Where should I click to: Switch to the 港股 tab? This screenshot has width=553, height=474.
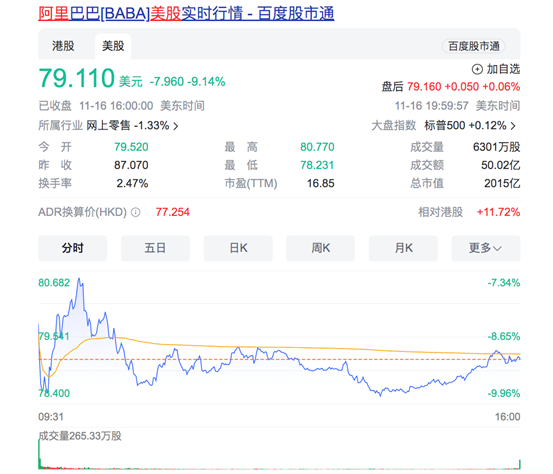coord(63,46)
